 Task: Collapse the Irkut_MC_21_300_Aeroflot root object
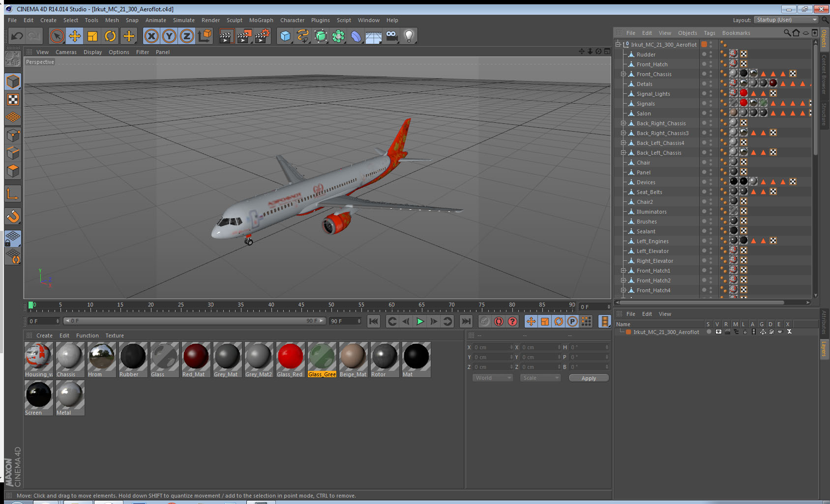click(x=618, y=44)
